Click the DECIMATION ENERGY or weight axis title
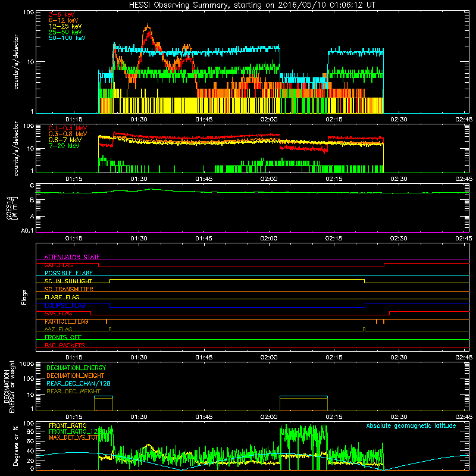The width and height of the screenshot is (476, 476). coord(9,386)
